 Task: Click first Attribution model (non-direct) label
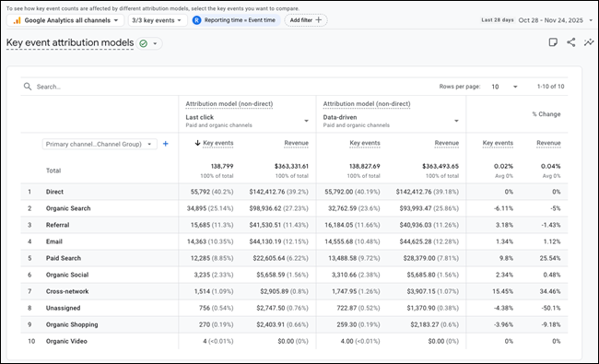(x=229, y=104)
